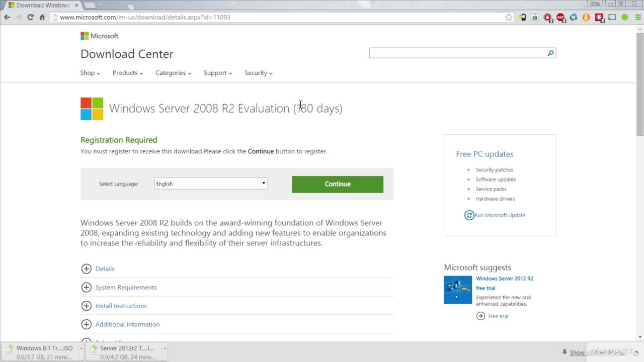Open the Run Microsoft Update link

pyautogui.click(x=500, y=215)
